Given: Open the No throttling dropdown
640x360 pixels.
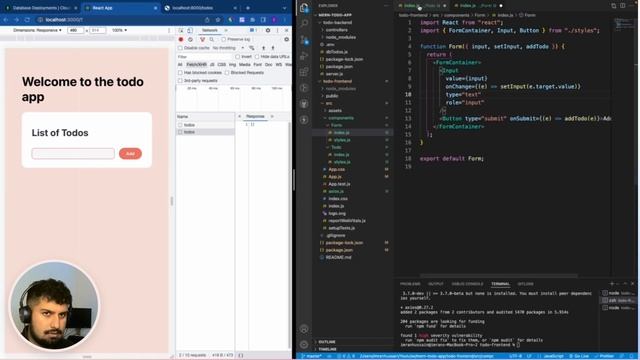Looking at the screenshot, I should pos(229,48).
